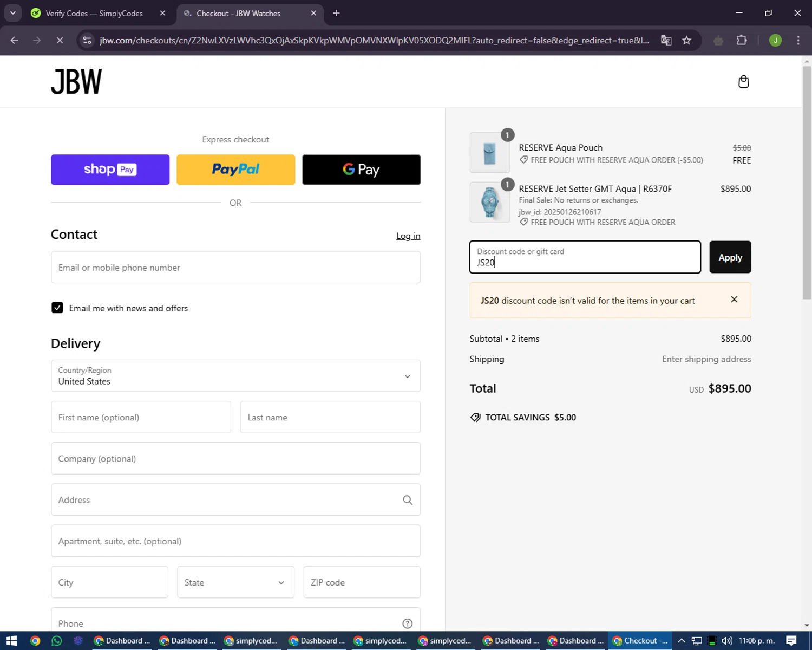Open Chrome profile avatar J
The height and width of the screenshot is (650, 812).
point(775,40)
